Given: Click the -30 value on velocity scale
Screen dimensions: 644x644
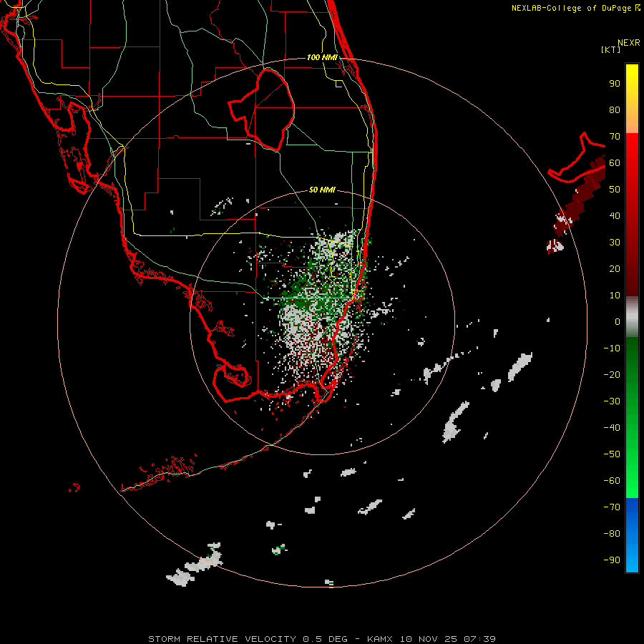Looking at the screenshot, I should (612, 401).
